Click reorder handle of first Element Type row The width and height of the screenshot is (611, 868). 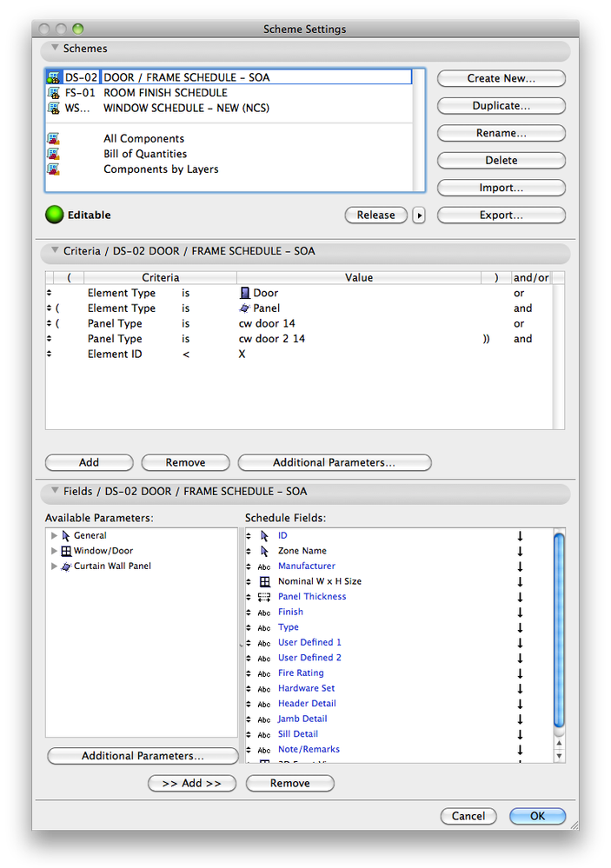click(x=50, y=293)
